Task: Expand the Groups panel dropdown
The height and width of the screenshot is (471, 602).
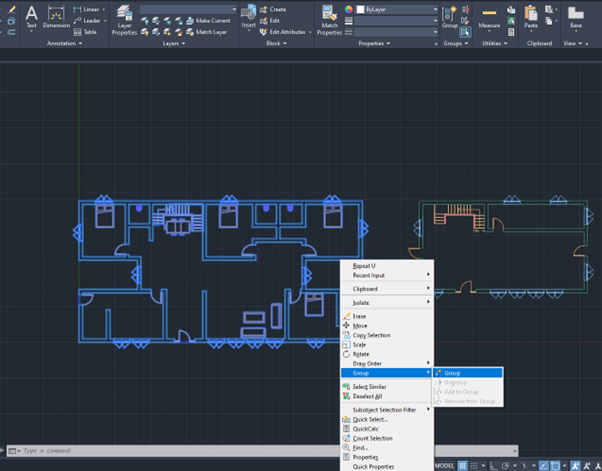Action: point(456,43)
